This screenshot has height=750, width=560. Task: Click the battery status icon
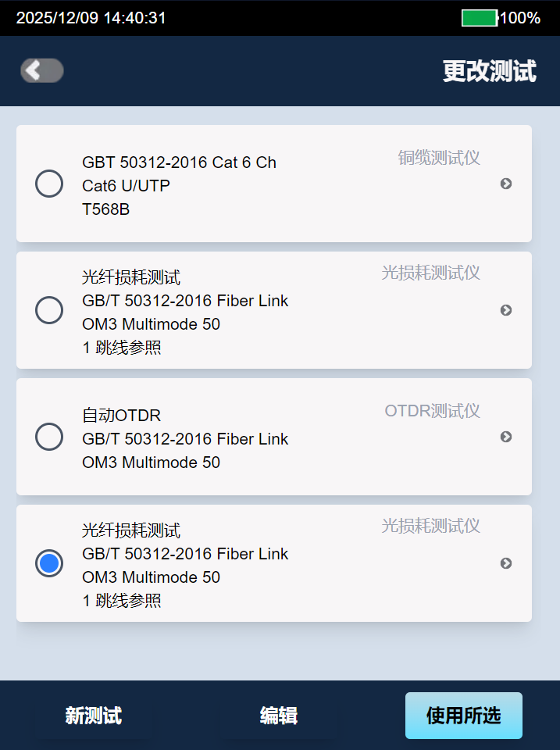480,18
